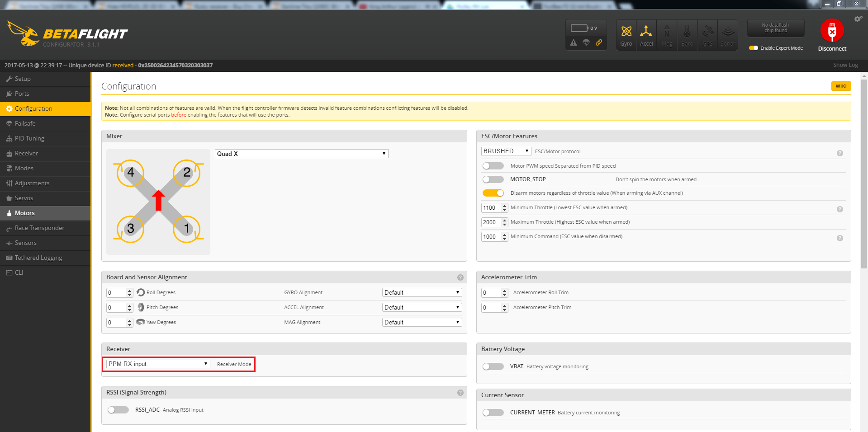
Task: Click the serial link status icon
Action: click(599, 42)
